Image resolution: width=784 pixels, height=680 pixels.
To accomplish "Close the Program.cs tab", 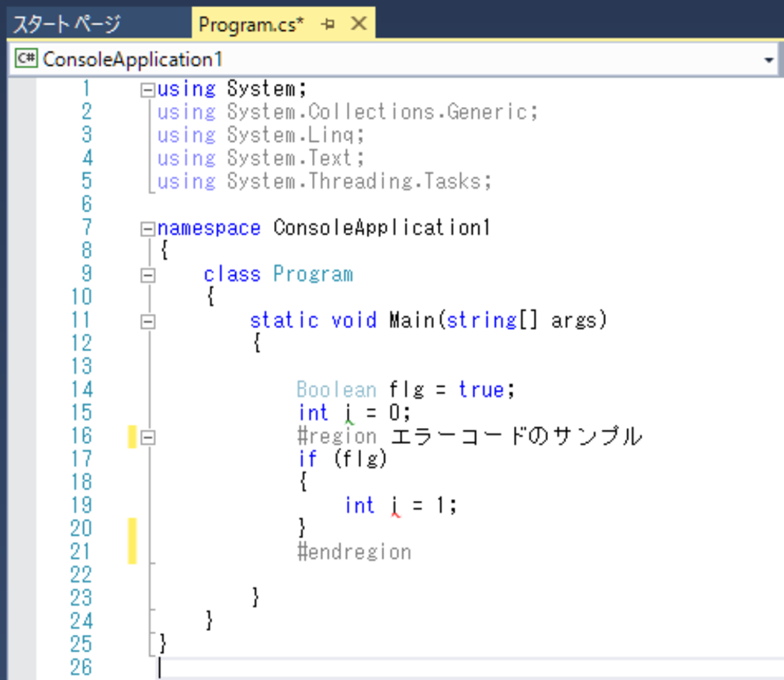I will click(x=358, y=24).
